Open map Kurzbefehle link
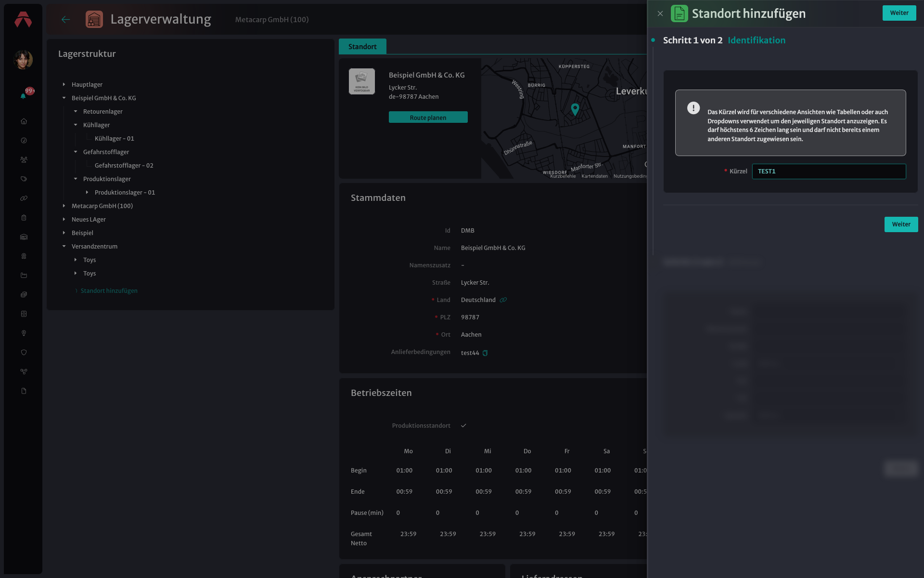The height and width of the screenshot is (578, 924). coord(563,176)
